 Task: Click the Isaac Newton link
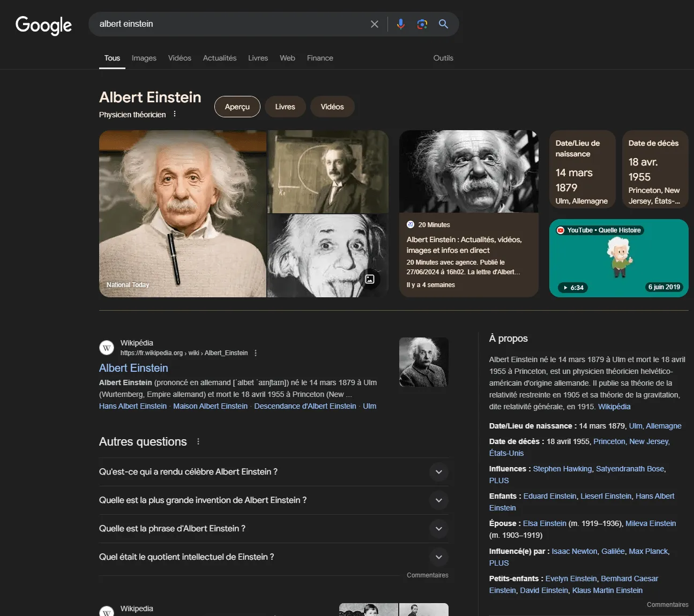(x=574, y=551)
